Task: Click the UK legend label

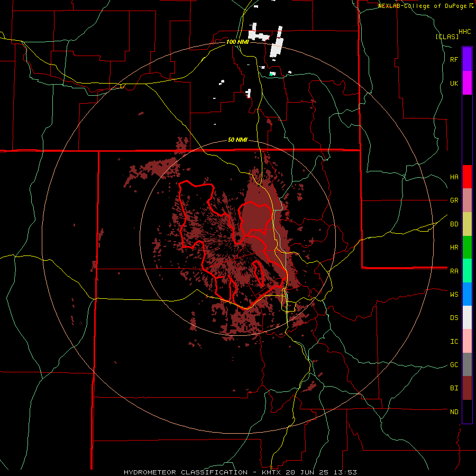Action: pos(454,83)
